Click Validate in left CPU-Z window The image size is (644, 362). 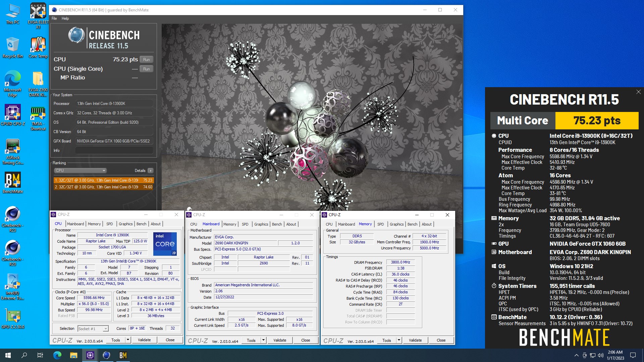point(144,340)
